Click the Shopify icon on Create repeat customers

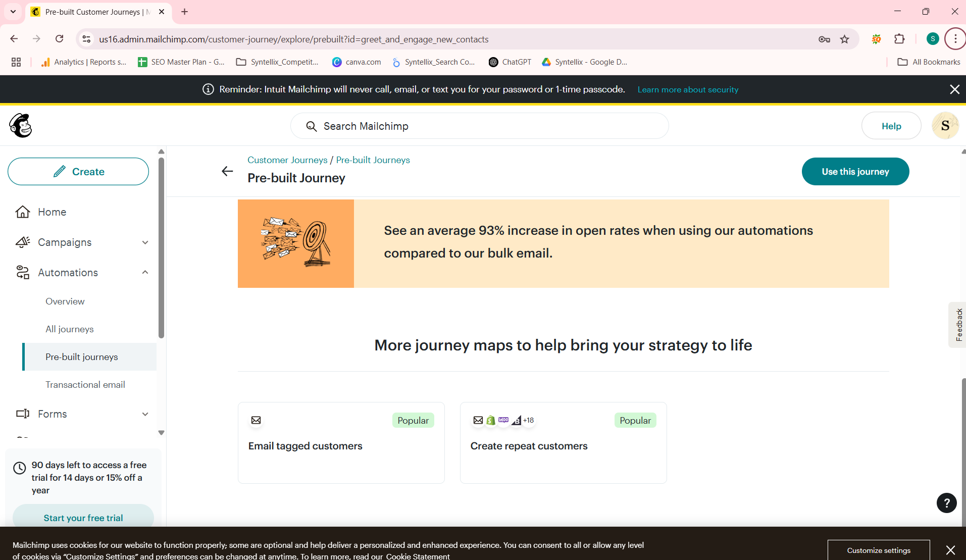click(491, 420)
